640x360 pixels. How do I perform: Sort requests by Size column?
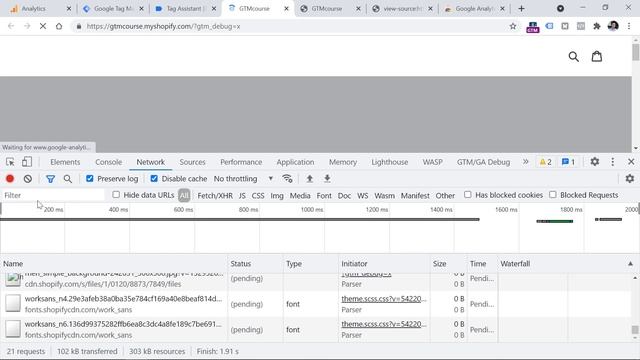click(x=448, y=264)
